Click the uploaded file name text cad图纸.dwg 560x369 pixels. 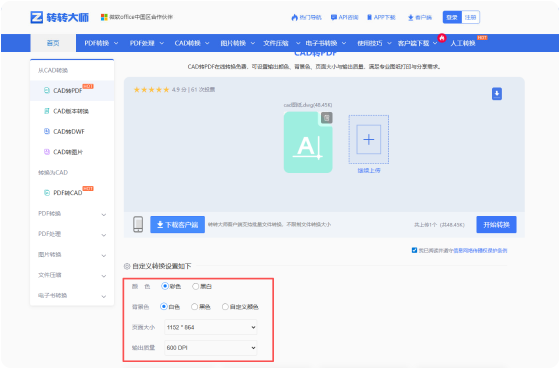click(308, 105)
